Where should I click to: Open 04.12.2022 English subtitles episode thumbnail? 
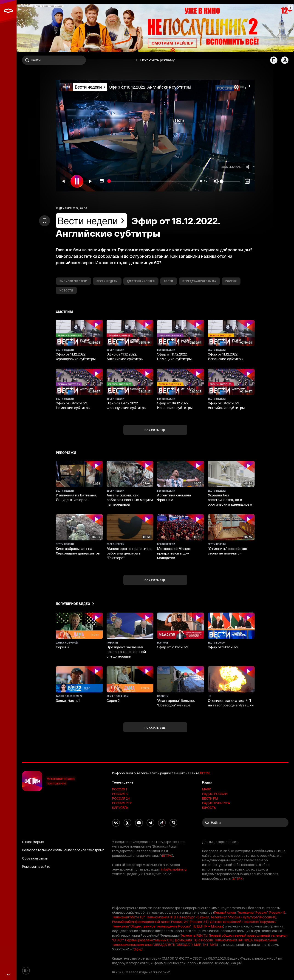(231, 382)
